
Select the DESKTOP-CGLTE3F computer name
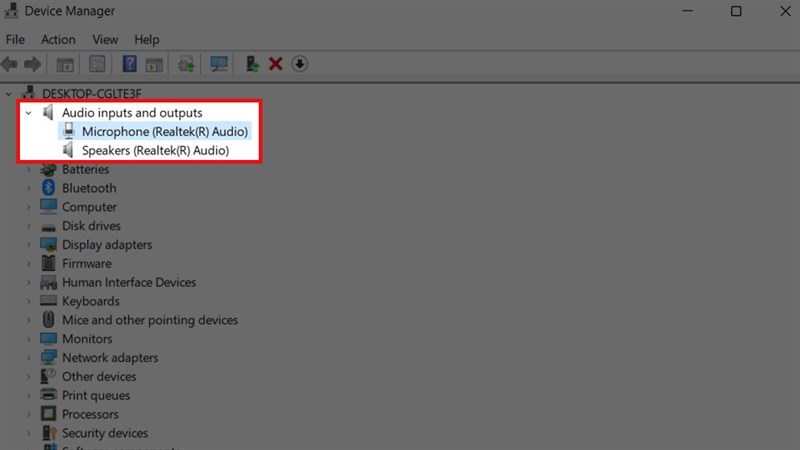(92, 94)
